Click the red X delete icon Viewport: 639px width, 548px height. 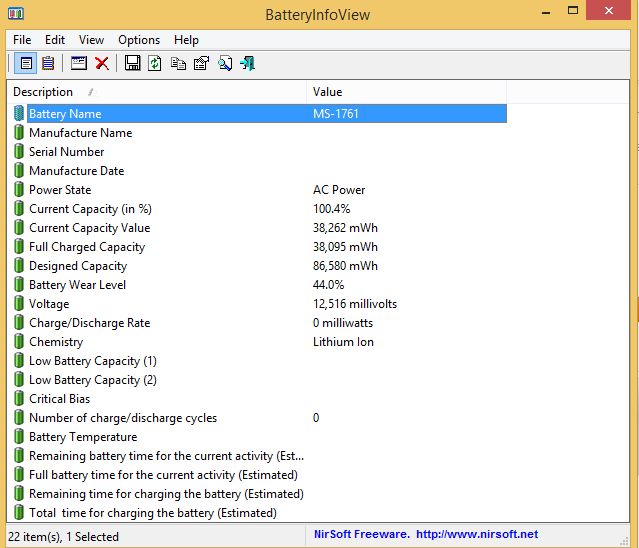click(102, 64)
